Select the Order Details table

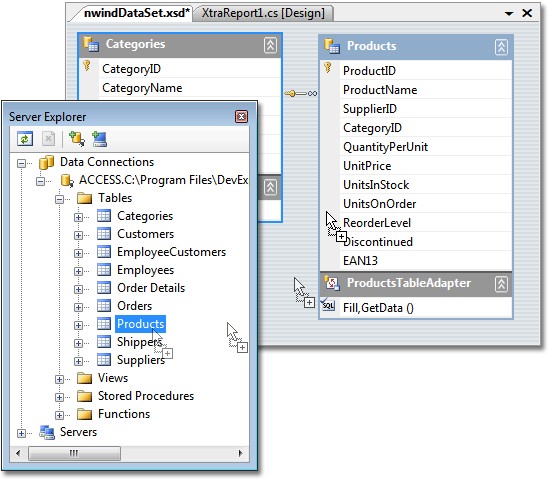coord(151,288)
